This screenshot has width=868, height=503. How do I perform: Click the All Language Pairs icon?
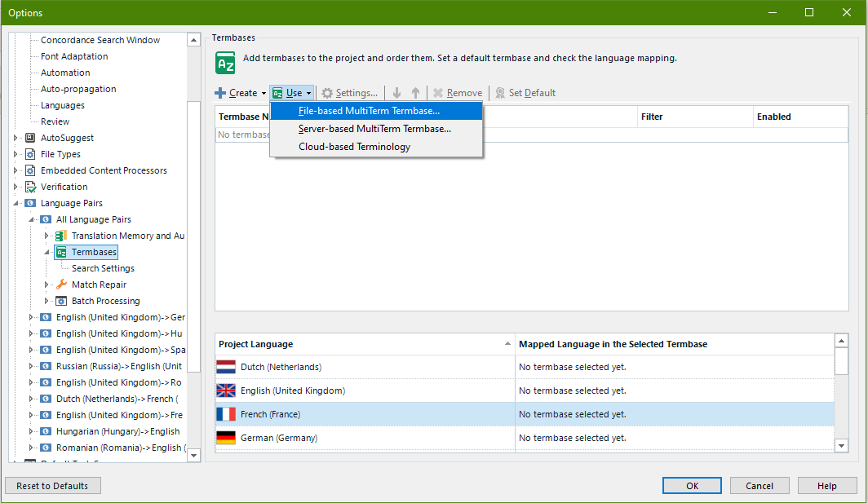46,219
